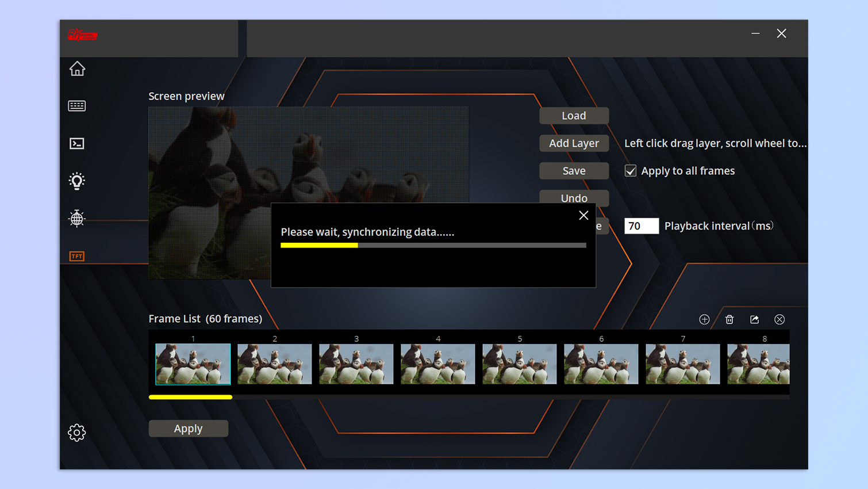Close the synchronizing data dialog
Viewport: 868px width, 489px height.
tap(583, 215)
